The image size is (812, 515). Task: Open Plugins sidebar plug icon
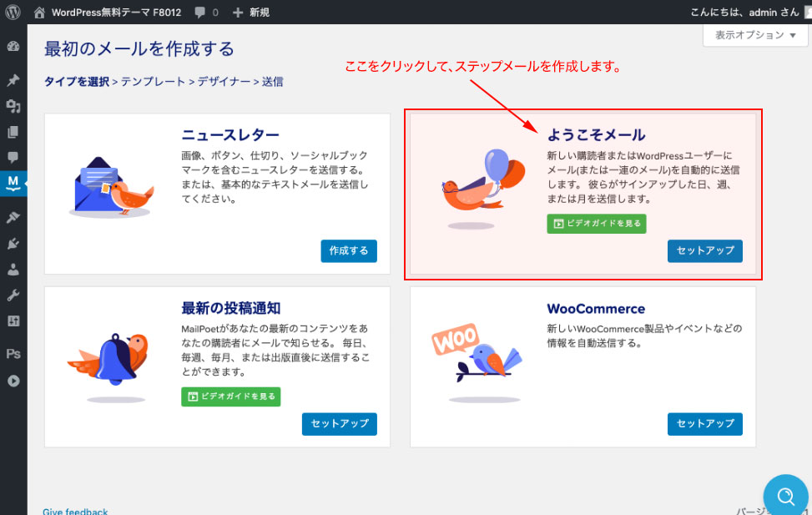pos(13,244)
